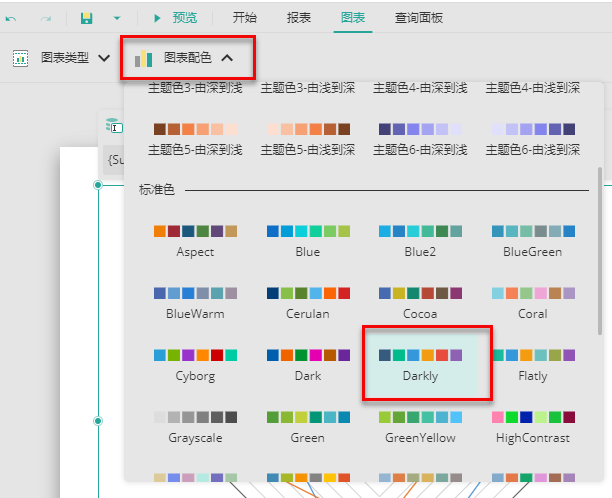The image size is (612, 498).
Task: Click the palette panel vertical scrollbar
Action: click(600, 251)
